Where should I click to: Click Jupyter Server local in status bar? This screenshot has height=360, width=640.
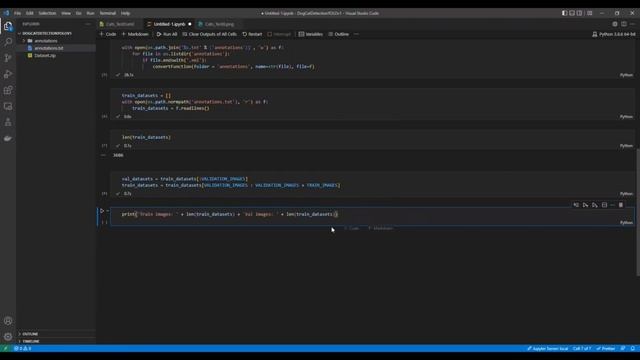point(547,349)
